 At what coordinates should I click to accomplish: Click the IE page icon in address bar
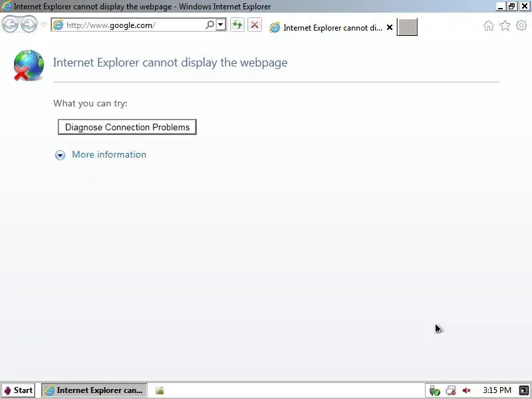(x=59, y=25)
